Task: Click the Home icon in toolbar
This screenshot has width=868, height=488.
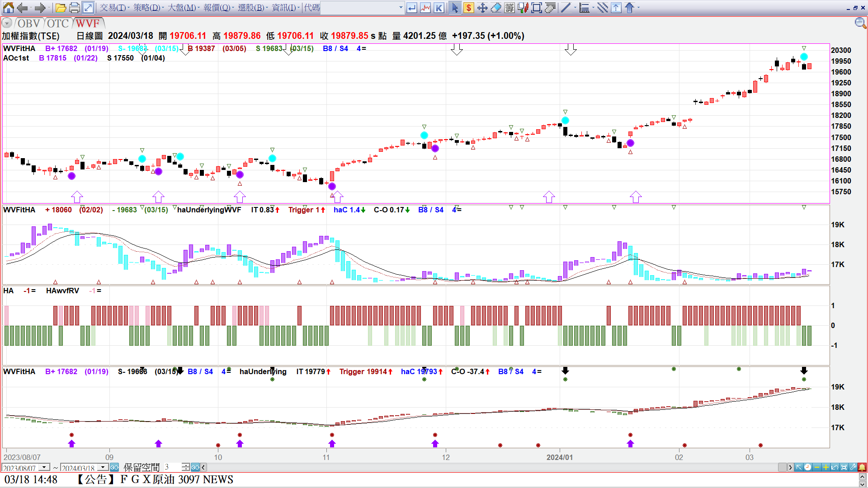Action: pos(9,8)
